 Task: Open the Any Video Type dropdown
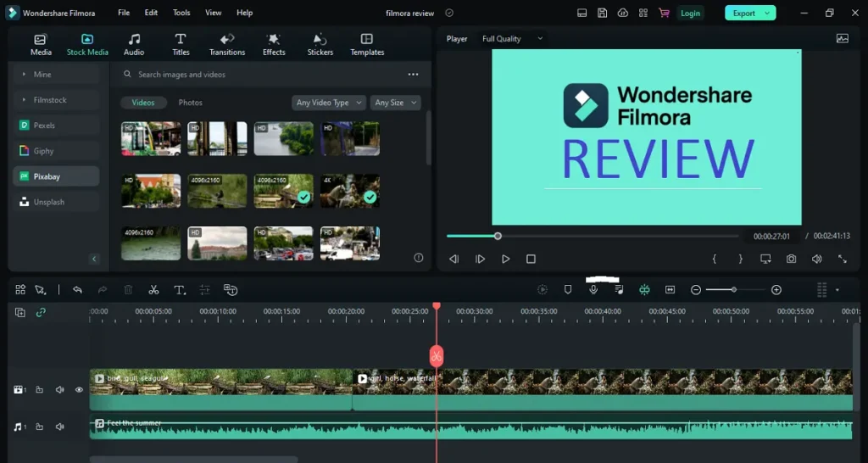[x=329, y=103]
